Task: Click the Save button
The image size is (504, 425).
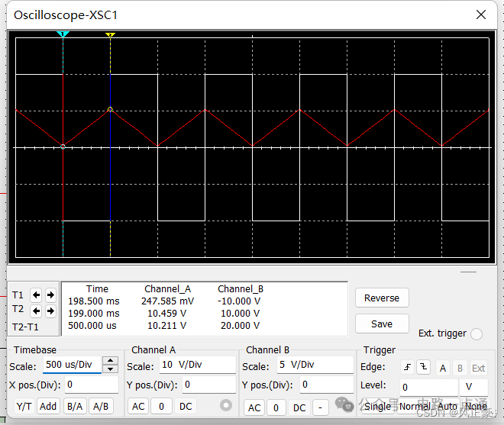Action: pyautogui.click(x=382, y=324)
